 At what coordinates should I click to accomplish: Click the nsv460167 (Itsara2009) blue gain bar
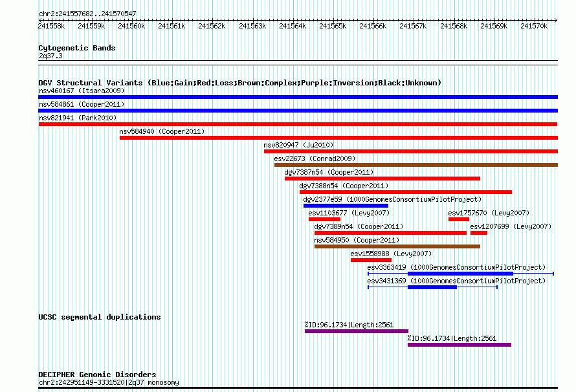pyautogui.click(x=298, y=97)
